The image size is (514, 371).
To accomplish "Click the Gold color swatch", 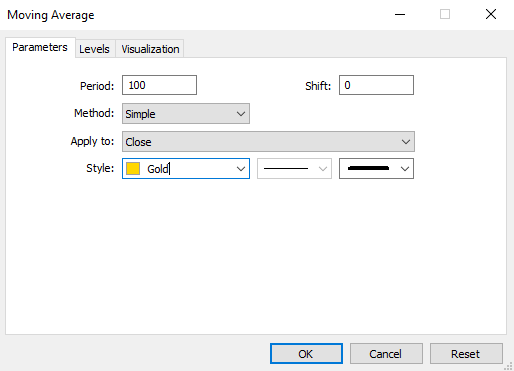I will click(x=133, y=169).
